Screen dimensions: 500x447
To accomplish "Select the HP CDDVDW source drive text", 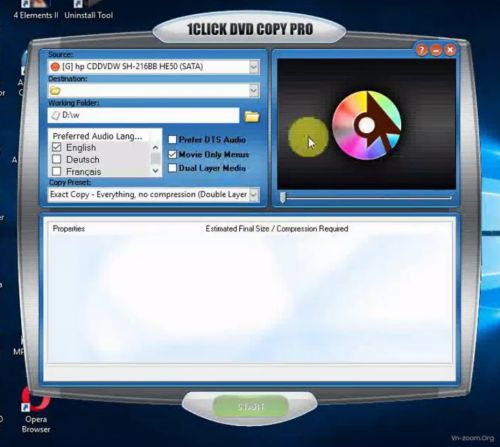I will pyautogui.click(x=133, y=67).
